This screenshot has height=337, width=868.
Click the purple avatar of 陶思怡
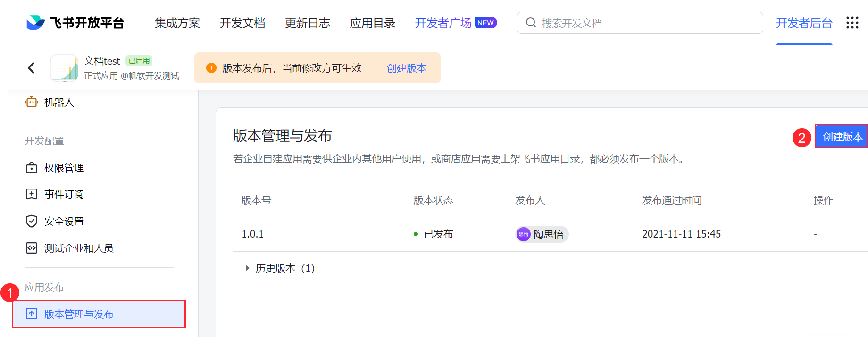[x=524, y=234]
